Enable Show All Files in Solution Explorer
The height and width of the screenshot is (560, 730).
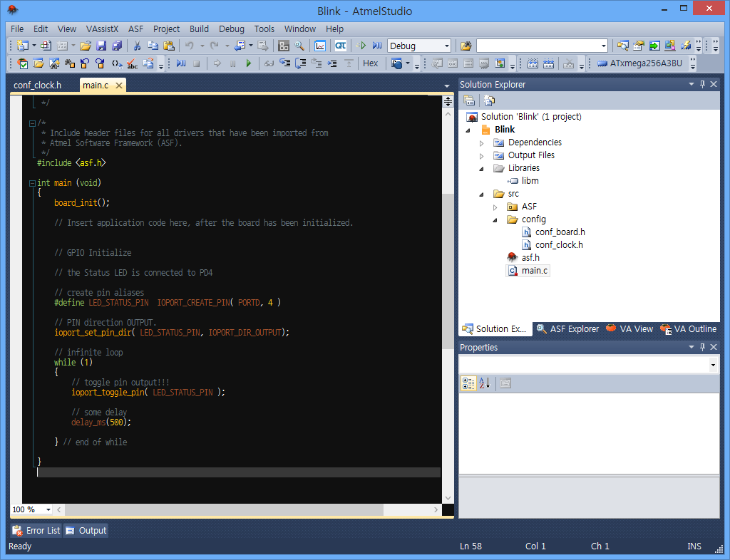(x=489, y=100)
